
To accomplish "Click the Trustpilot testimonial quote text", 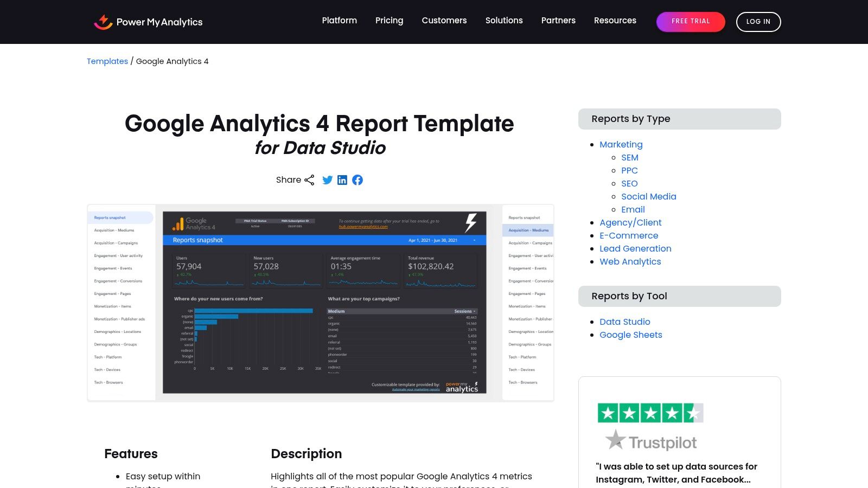I will tap(676, 473).
